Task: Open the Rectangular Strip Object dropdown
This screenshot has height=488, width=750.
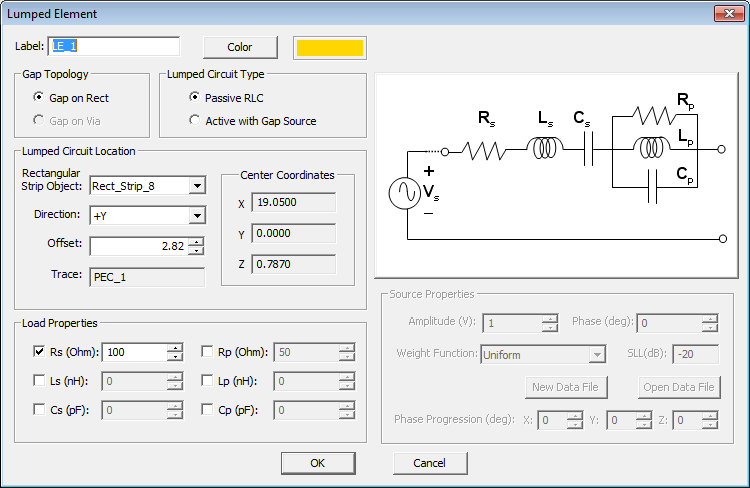Action: coord(196,186)
